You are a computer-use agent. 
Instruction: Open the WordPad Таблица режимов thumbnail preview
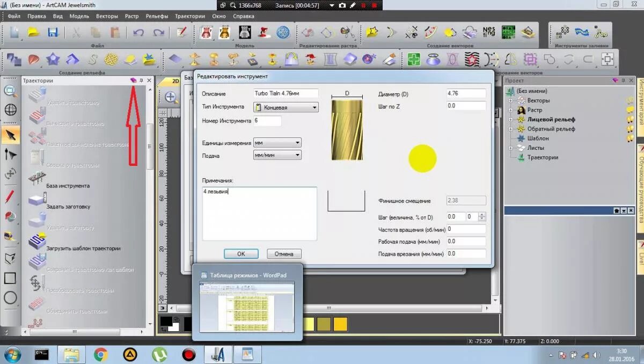point(247,307)
